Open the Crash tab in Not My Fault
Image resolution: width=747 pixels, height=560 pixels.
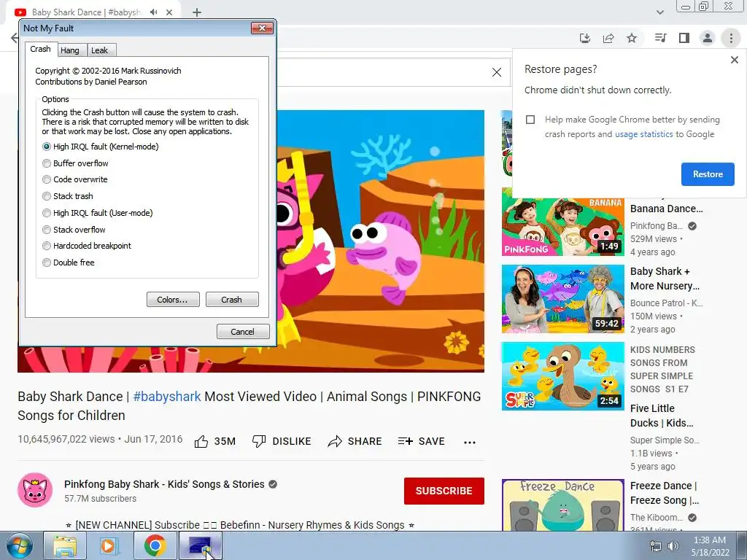41,49
